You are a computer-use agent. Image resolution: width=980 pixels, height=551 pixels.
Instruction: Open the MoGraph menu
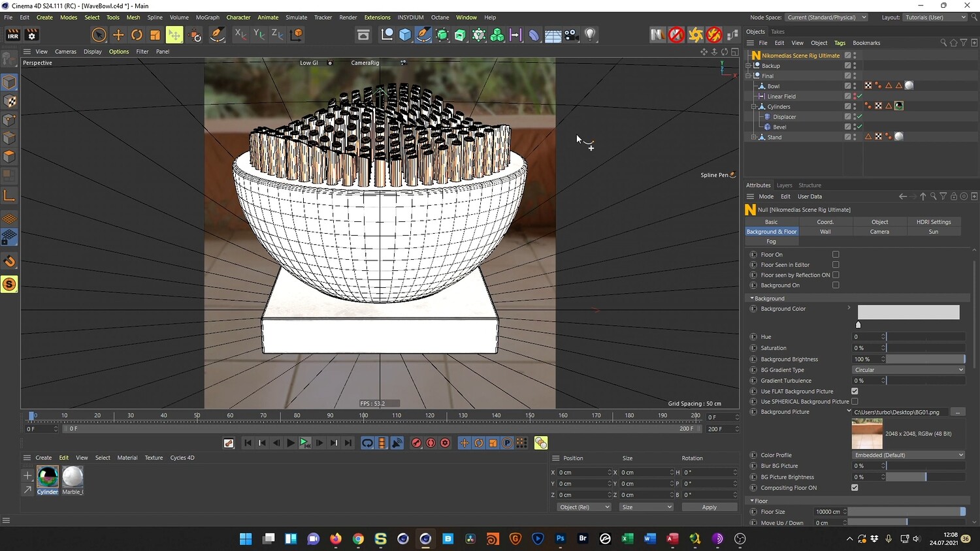coord(207,18)
